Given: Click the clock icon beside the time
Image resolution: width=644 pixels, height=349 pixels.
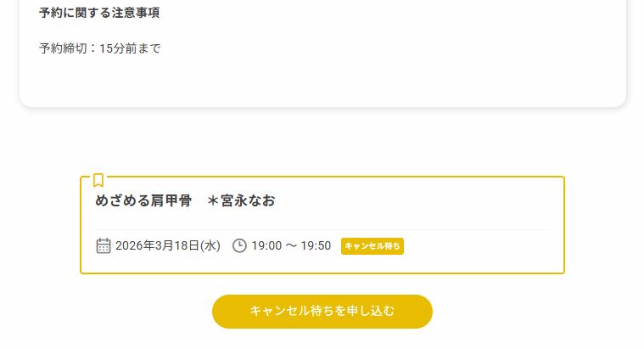Looking at the screenshot, I should coord(239,246).
